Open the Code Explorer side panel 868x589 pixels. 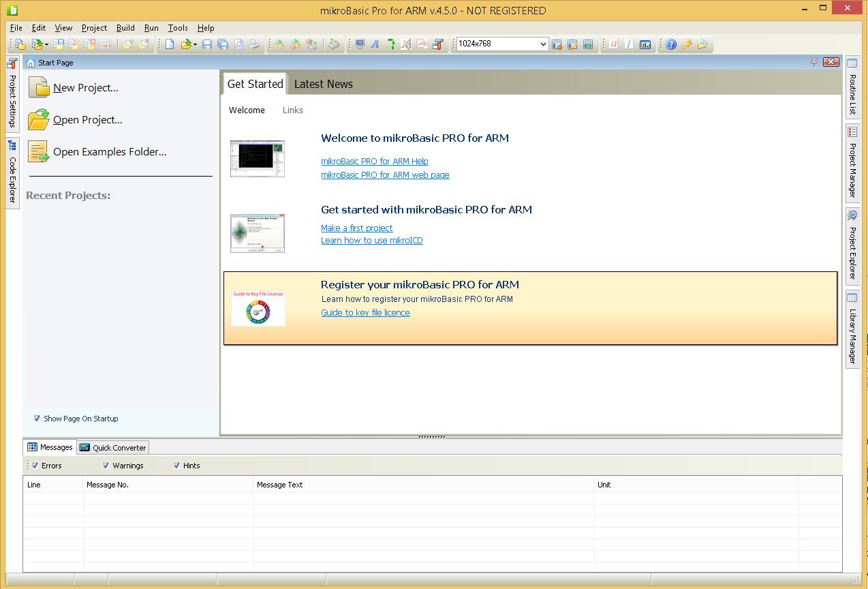point(12,172)
